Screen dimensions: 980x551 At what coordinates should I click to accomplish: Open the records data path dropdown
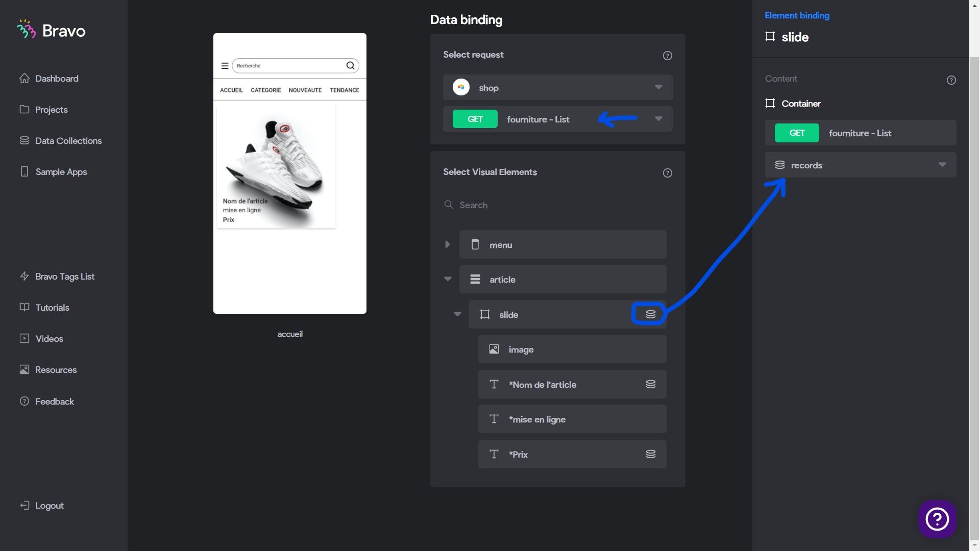861,165
